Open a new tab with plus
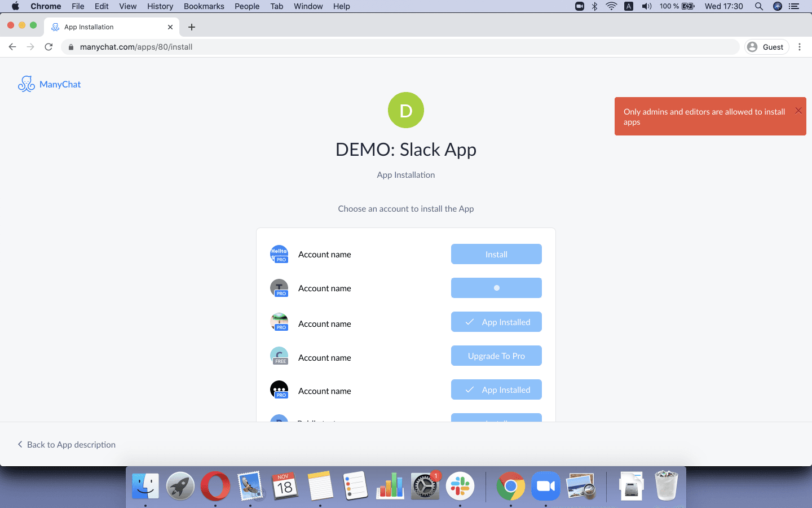 tap(192, 27)
